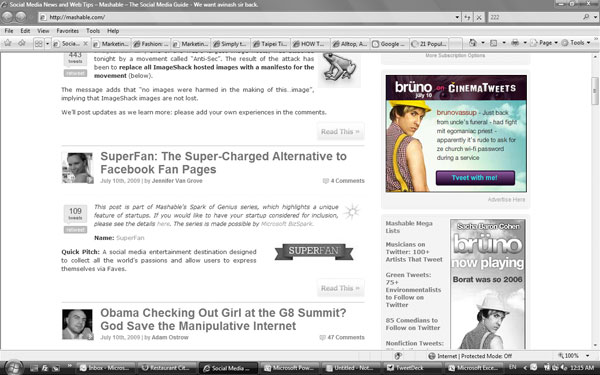Open the View menu

click(43, 31)
